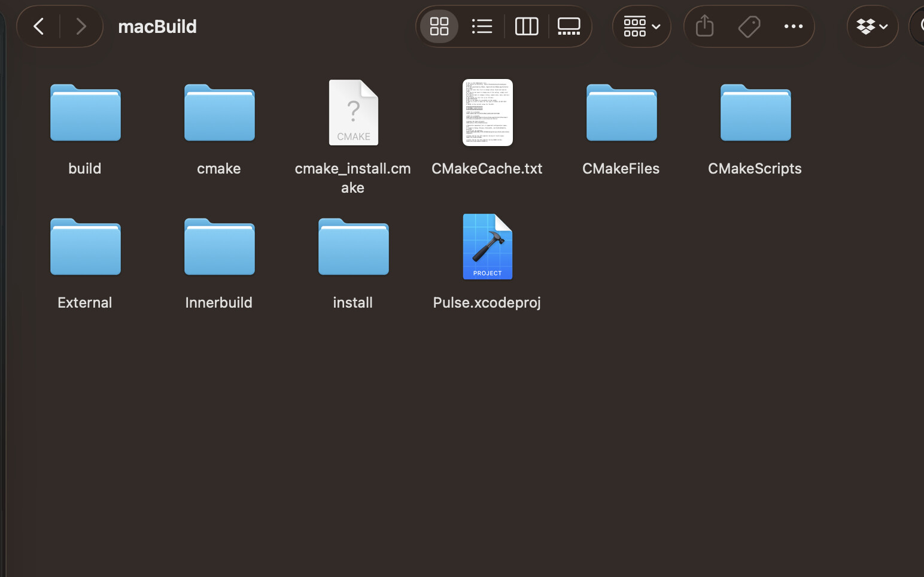Select the build folder
The image size is (924, 577).
coord(85,113)
